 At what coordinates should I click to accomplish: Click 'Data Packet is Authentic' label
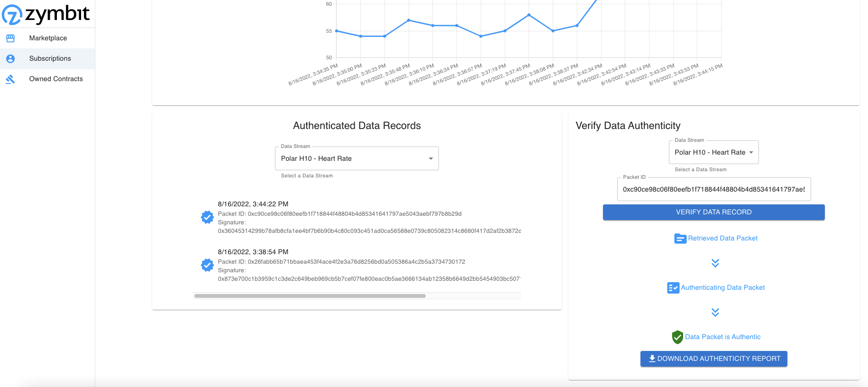[722, 337]
